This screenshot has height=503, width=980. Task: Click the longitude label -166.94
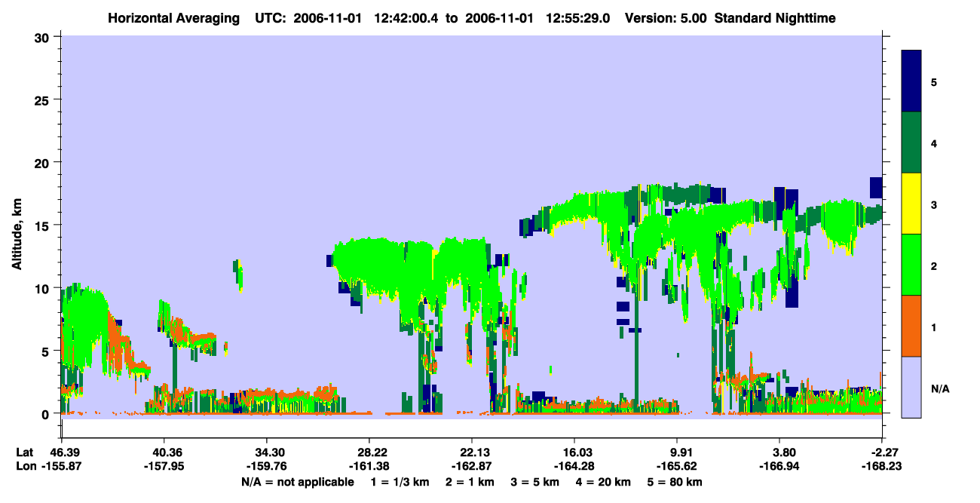[779, 465]
